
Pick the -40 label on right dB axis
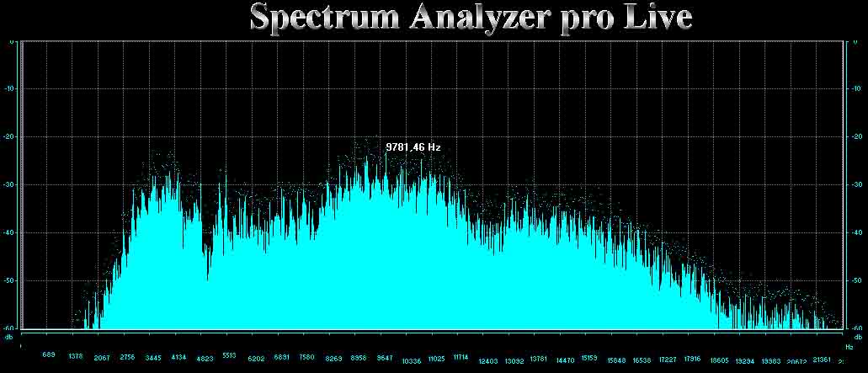856,233
